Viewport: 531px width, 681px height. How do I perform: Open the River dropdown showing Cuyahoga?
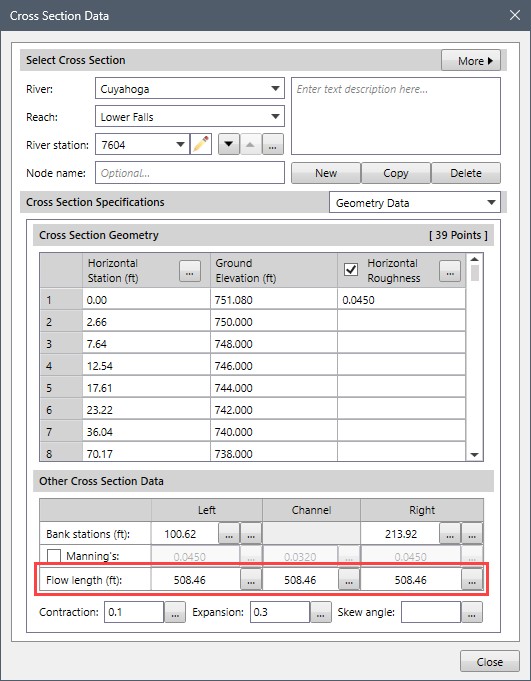coord(190,89)
